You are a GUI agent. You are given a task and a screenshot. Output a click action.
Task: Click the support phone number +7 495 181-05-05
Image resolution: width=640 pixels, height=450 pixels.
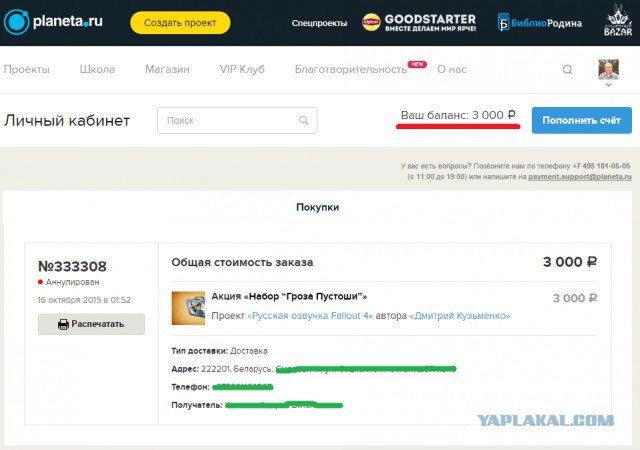pos(601,166)
